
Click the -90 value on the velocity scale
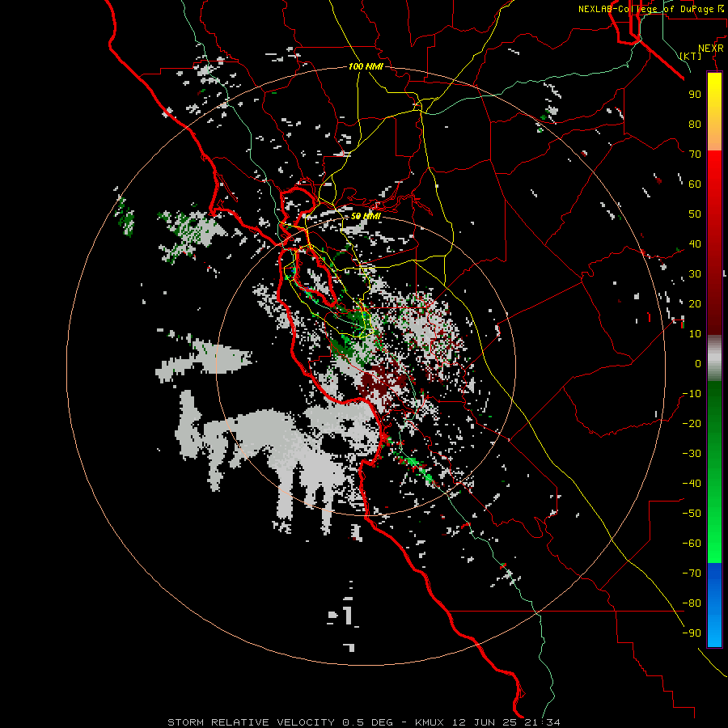pyautogui.click(x=692, y=633)
